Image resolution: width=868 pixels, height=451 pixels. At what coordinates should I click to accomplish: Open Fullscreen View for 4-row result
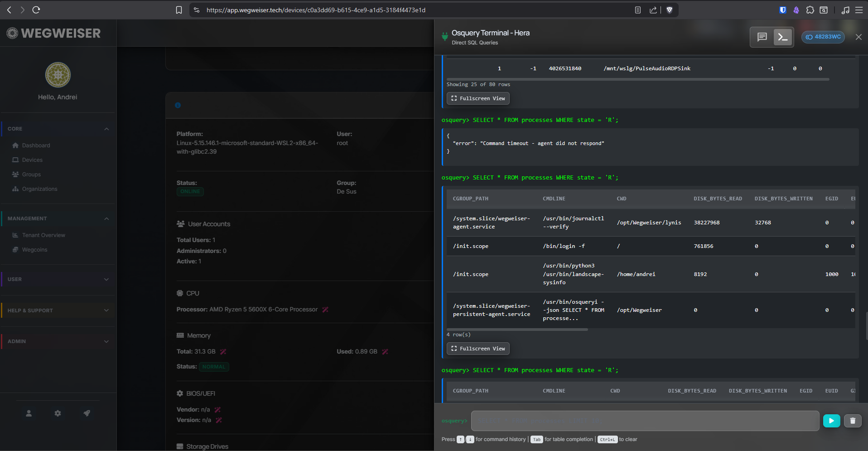[478, 349]
